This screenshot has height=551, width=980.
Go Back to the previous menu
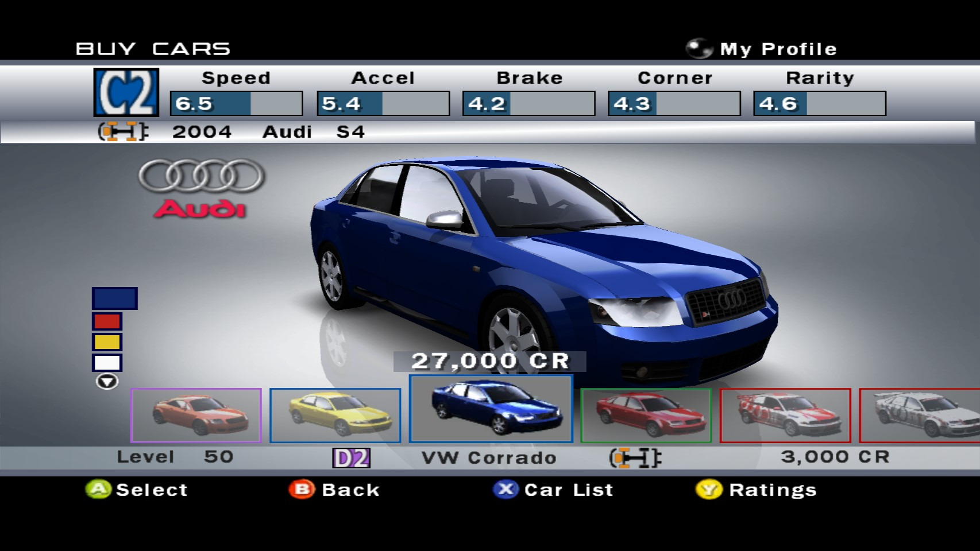[350, 490]
